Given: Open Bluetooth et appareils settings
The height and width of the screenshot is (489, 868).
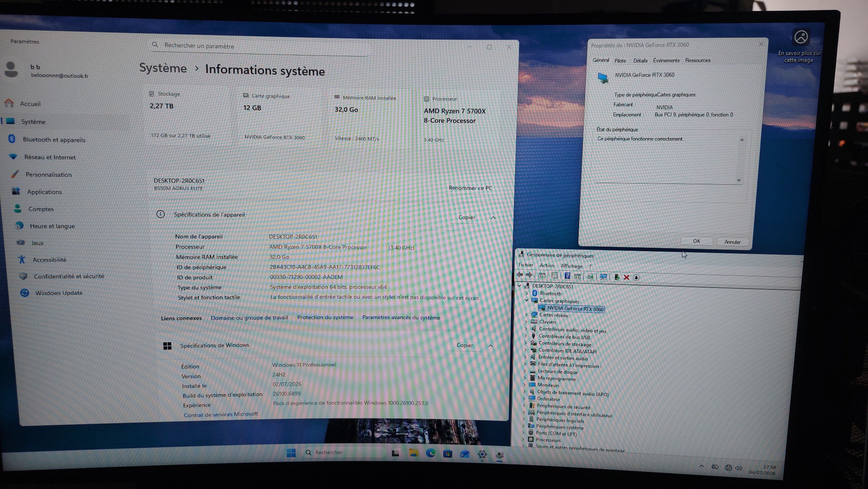Looking at the screenshot, I should [x=54, y=139].
